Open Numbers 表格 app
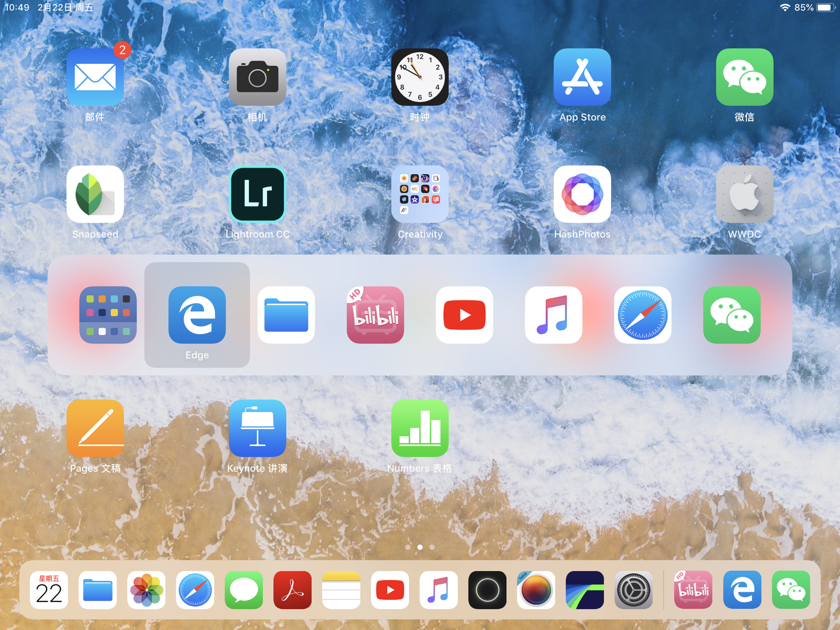Screen dimensions: 840x630 (x=420, y=428)
